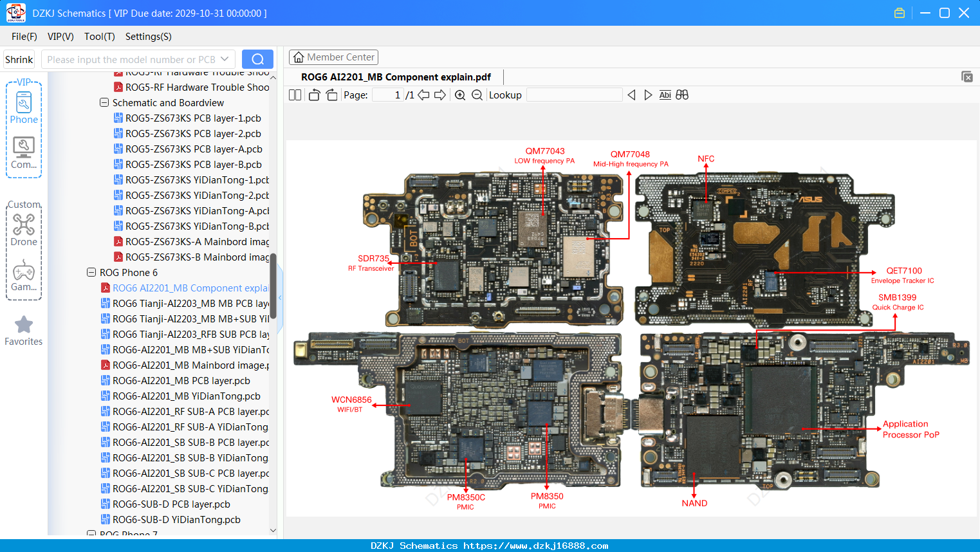Open the VIP Phone category

pos(24,107)
